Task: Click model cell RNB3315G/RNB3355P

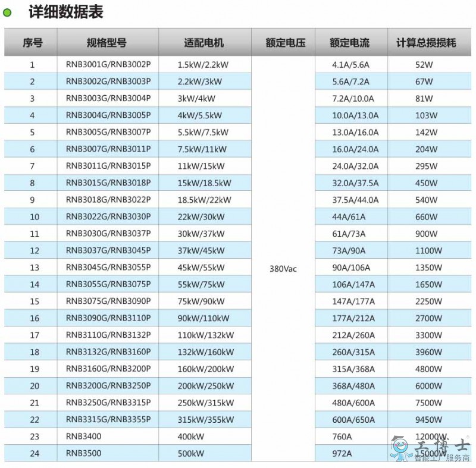Action: (108, 419)
